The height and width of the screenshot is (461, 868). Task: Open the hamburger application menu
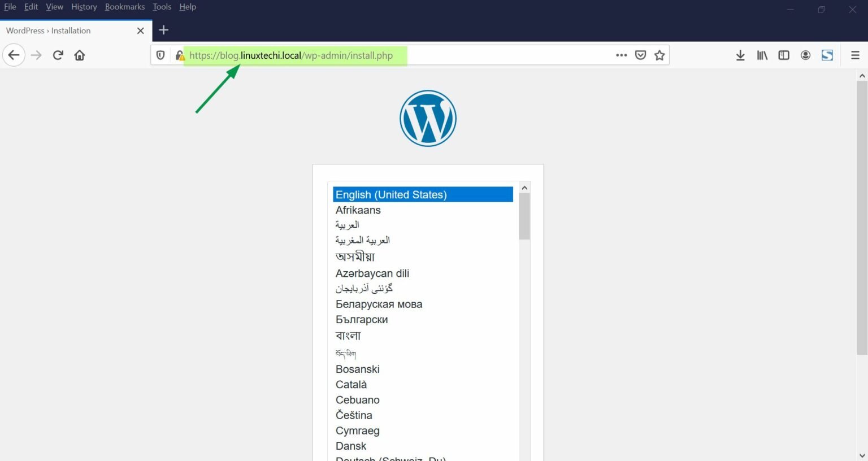[x=855, y=55]
